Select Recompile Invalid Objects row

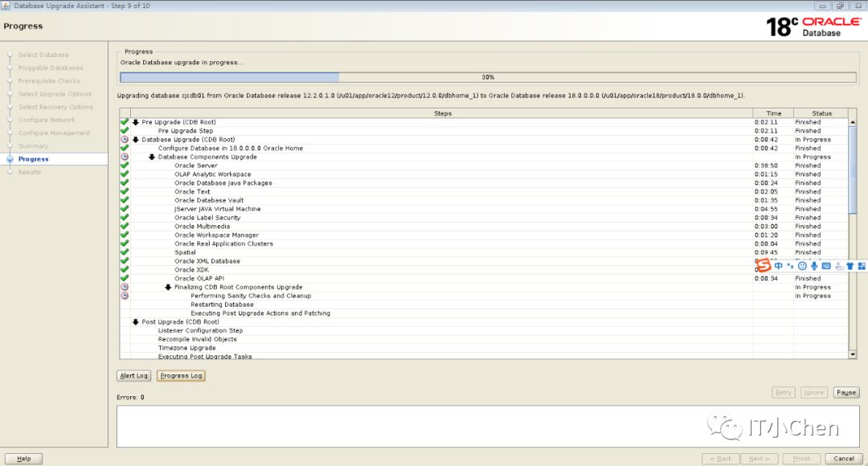click(x=484, y=339)
